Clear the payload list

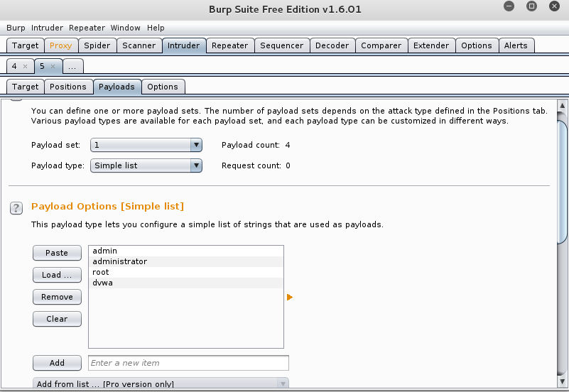57,319
